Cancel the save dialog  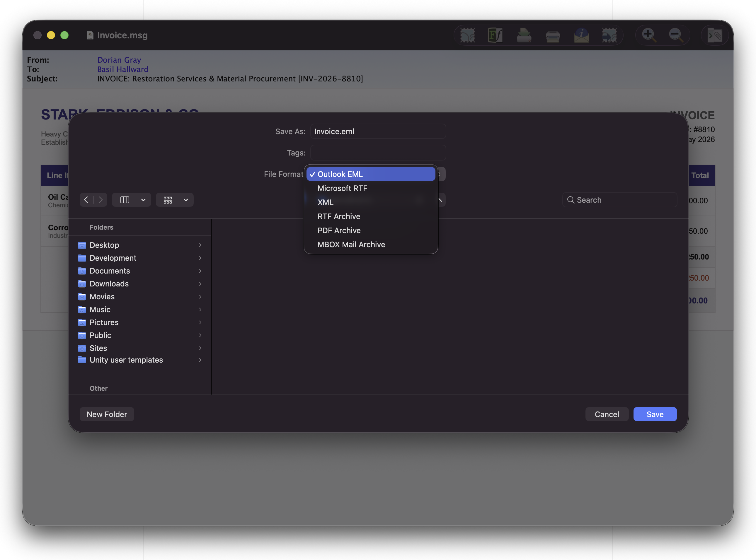tap(607, 414)
